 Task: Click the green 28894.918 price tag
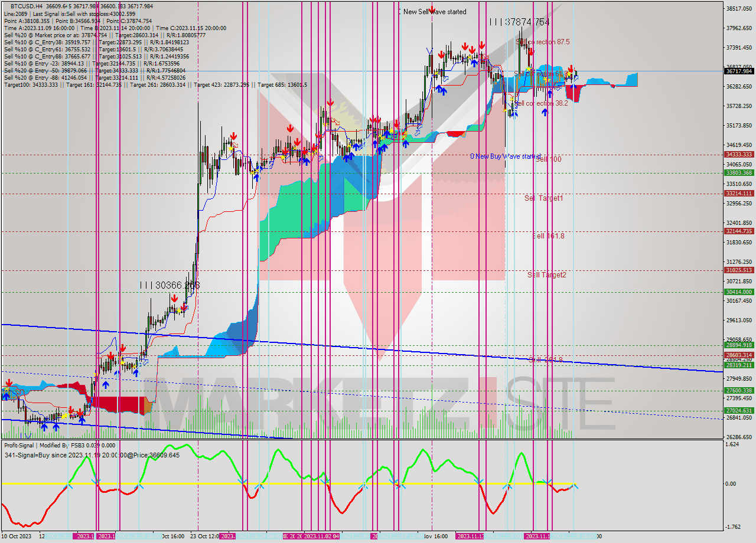pos(739,345)
